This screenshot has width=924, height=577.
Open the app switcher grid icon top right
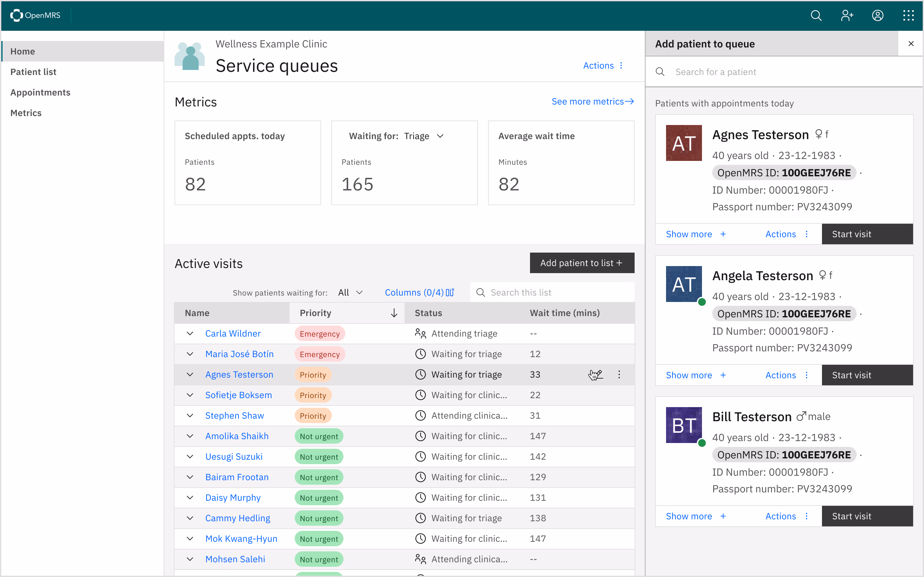(x=908, y=15)
